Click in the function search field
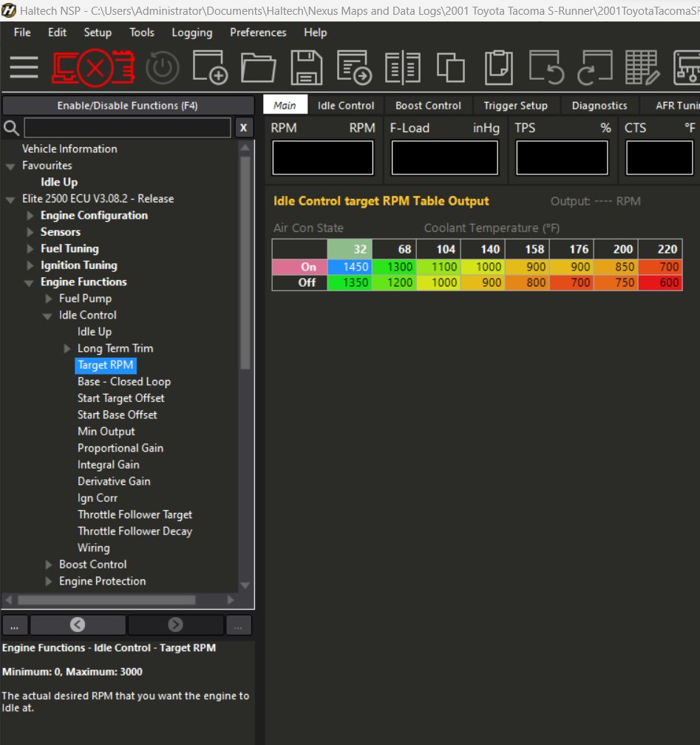700x745 pixels. click(127, 127)
